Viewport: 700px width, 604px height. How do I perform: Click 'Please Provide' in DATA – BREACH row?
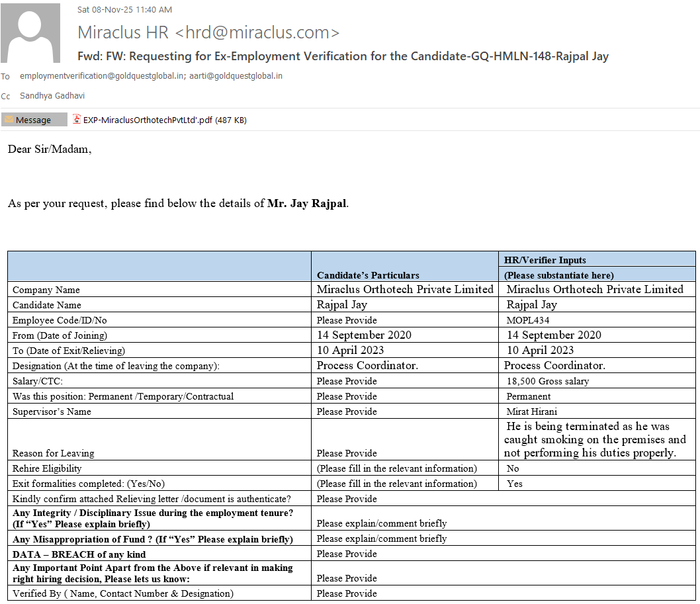(x=347, y=554)
